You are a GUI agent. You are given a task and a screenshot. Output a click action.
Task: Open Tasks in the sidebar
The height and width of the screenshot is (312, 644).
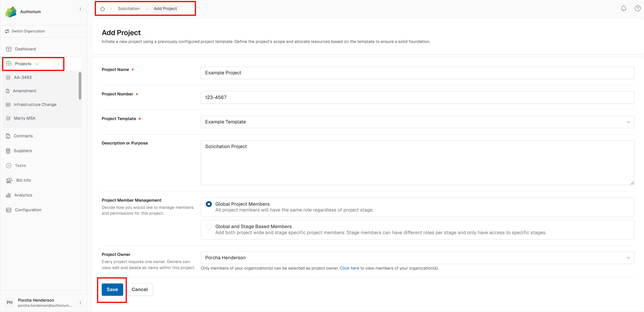click(x=21, y=165)
